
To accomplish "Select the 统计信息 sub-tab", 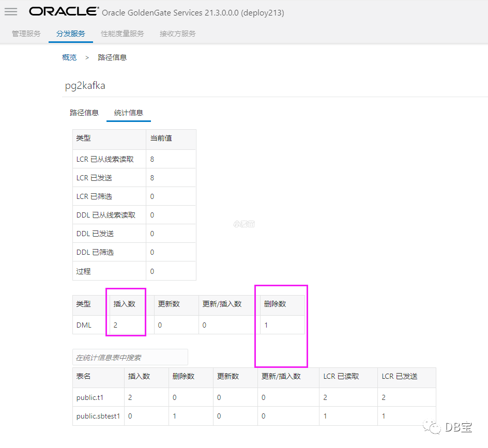I will point(129,113).
